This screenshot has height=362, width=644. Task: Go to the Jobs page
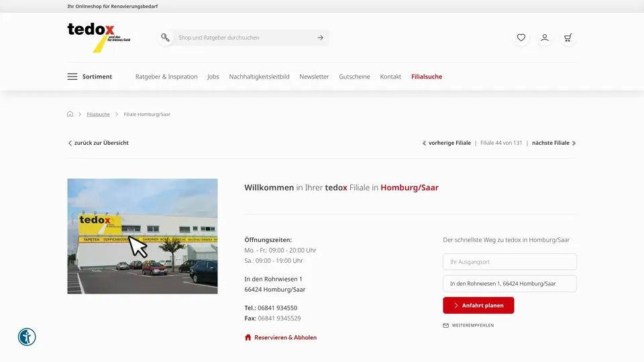pyautogui.click(x=213, y=76)
